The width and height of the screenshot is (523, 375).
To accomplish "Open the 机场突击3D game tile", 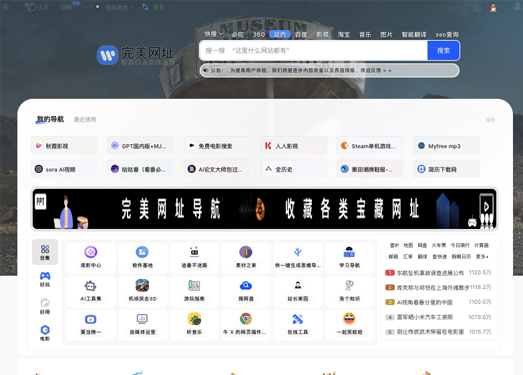I will pyautogui.click(x=142, y=292).
